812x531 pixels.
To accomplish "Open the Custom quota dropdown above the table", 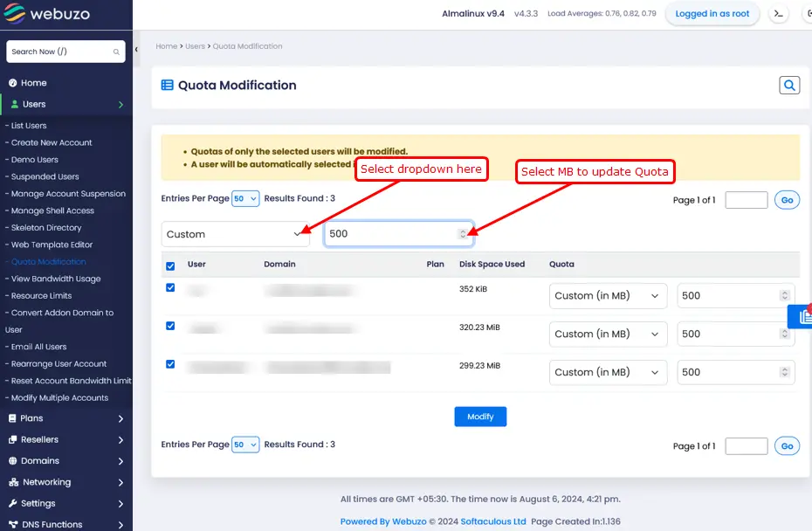I will tap(234, 233).
